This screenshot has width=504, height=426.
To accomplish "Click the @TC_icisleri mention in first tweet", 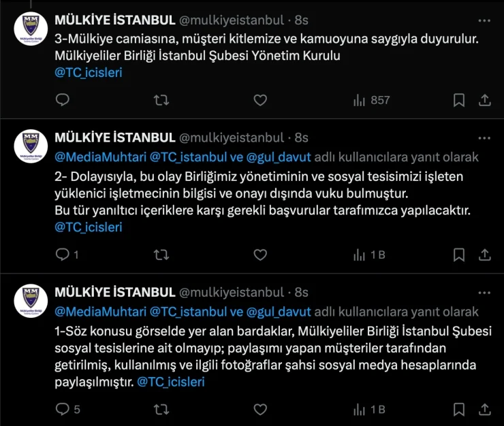I will tap(89, 72).
